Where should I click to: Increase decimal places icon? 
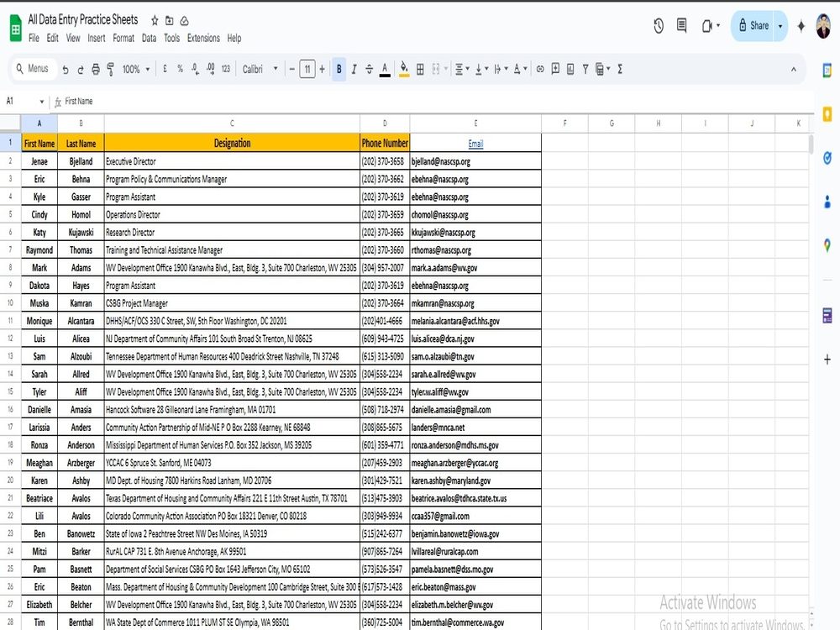[x=211, y=69]
